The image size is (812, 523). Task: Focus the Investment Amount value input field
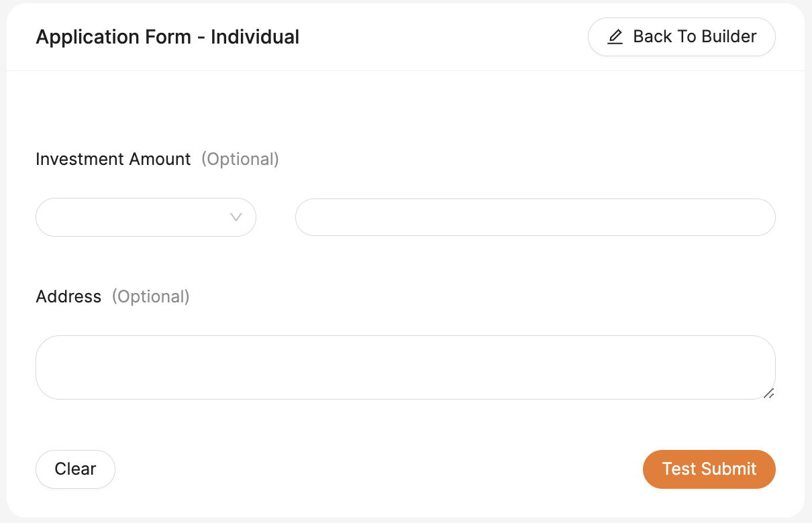coord(536,217)
